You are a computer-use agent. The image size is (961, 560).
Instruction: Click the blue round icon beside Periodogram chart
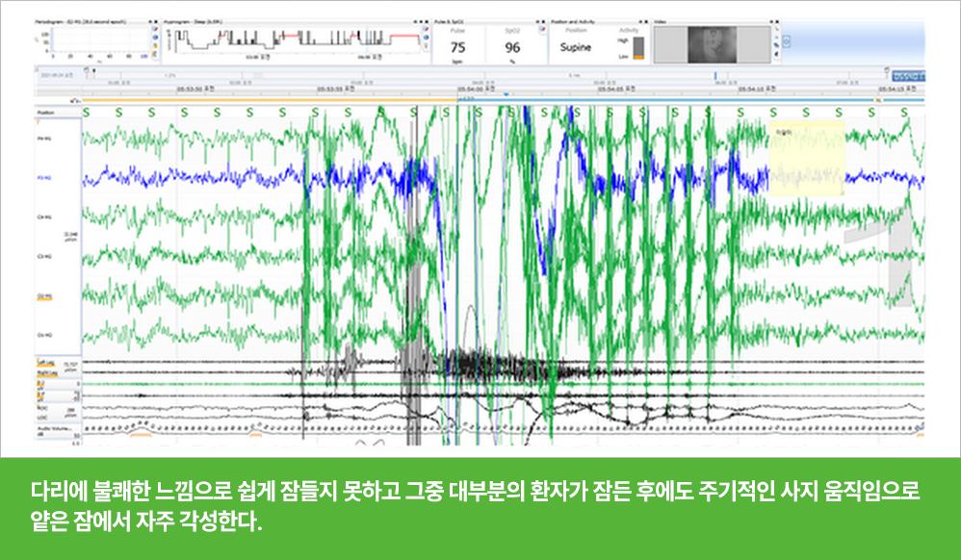(x=155, y=38)
